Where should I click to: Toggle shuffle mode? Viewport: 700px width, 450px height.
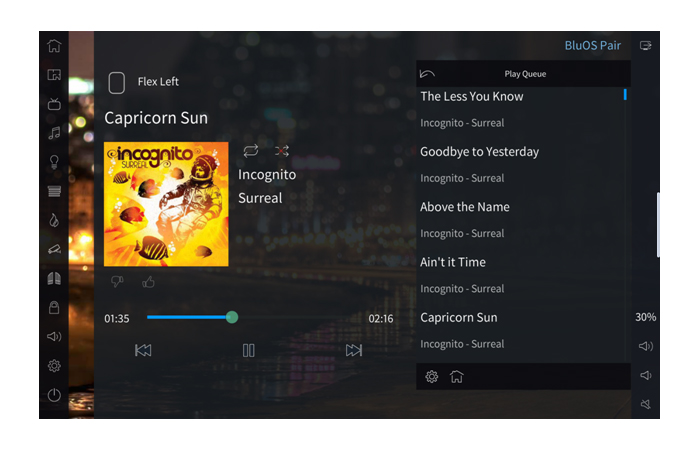(x=282, y=151)
